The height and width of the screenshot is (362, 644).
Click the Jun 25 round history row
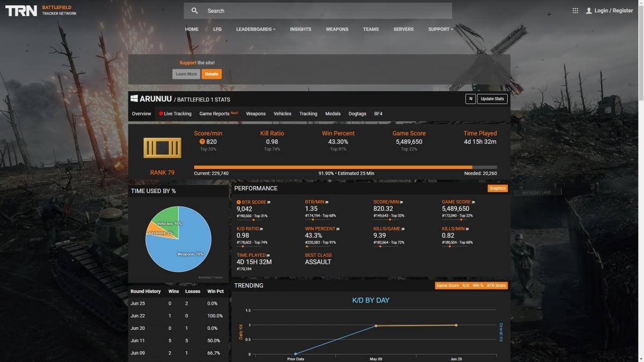[x=178, y=303]
